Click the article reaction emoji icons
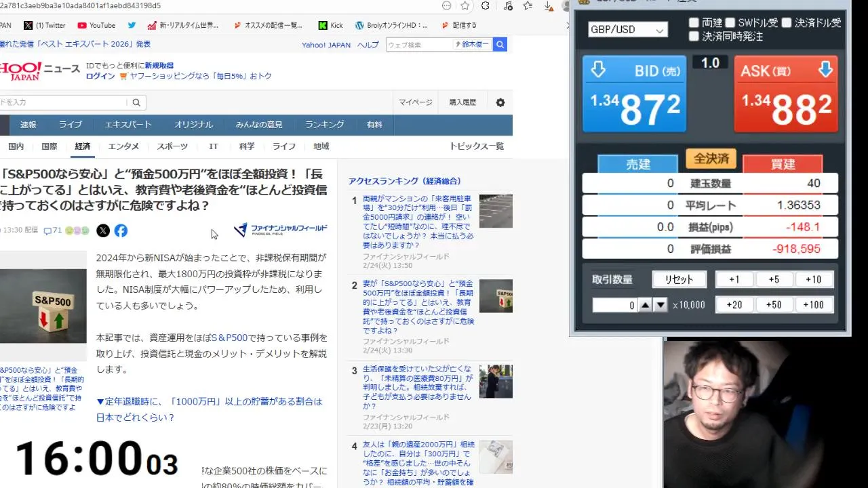This screenshot has width=868, height=488. 77,230
